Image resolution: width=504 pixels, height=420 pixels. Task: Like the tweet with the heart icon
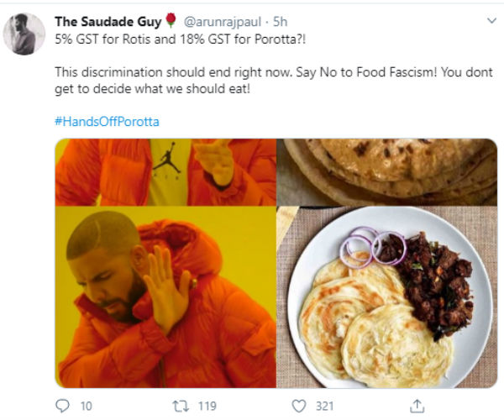tap(298, 406)
